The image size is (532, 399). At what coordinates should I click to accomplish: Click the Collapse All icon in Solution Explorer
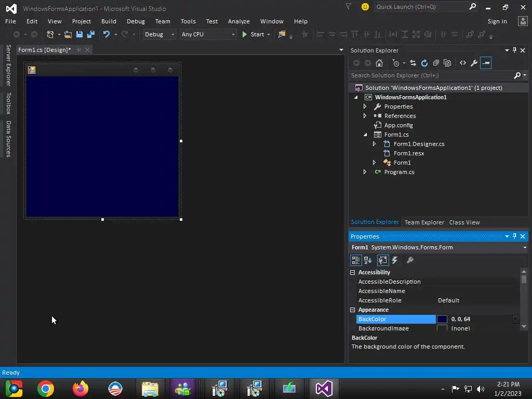436,63
